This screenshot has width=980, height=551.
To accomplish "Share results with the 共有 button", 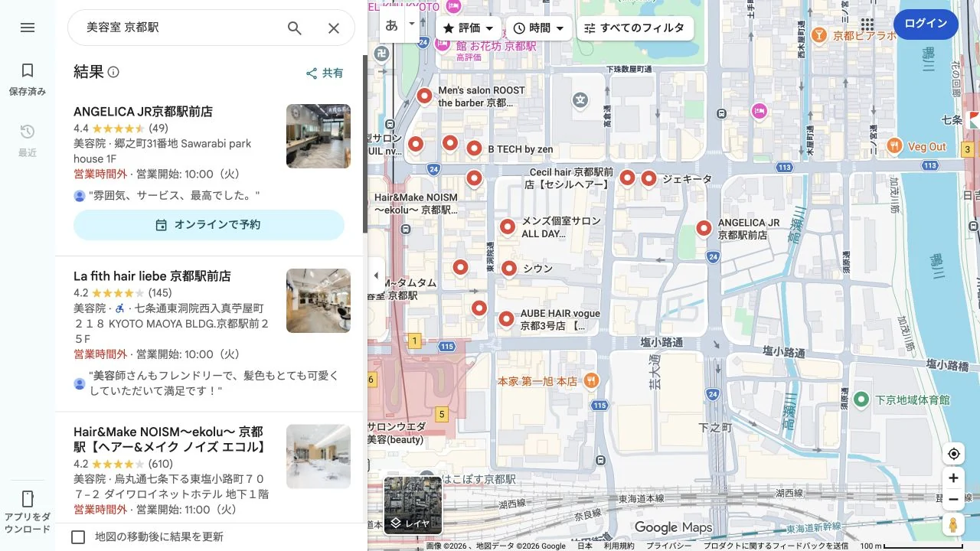I will click(x=325, y=73).
